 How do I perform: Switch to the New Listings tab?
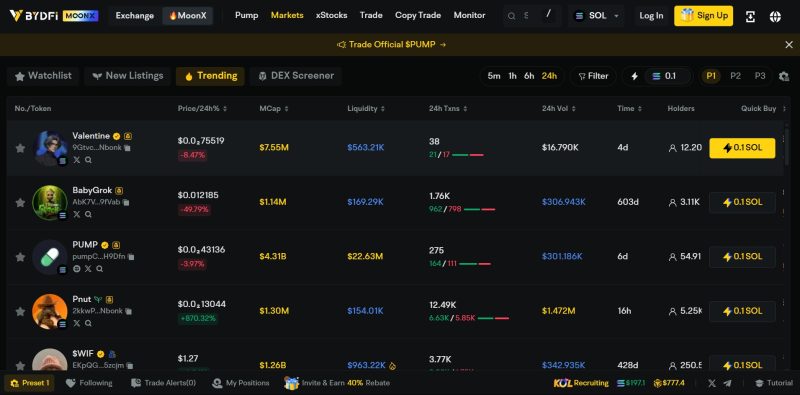(128, 76)
